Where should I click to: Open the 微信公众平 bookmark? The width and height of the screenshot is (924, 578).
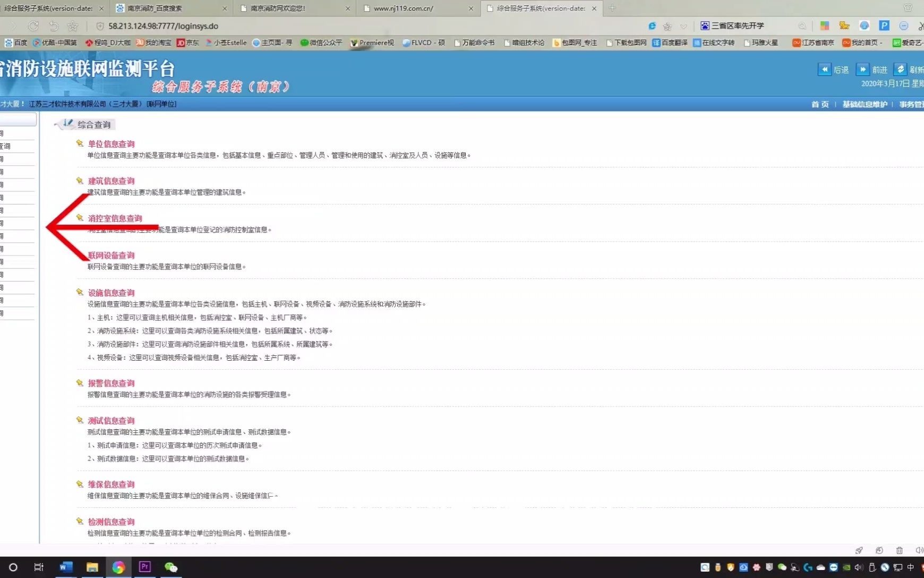coord(321,42)
